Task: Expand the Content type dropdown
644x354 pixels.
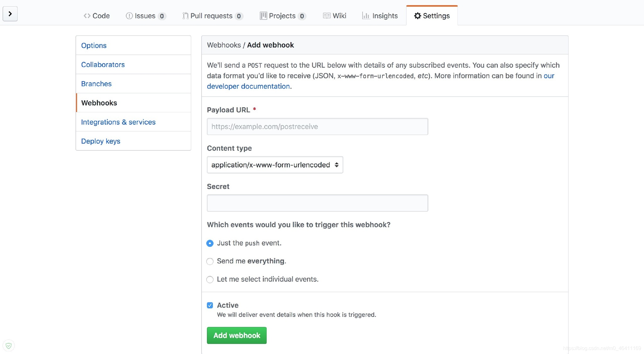Action: pos(275,164)
